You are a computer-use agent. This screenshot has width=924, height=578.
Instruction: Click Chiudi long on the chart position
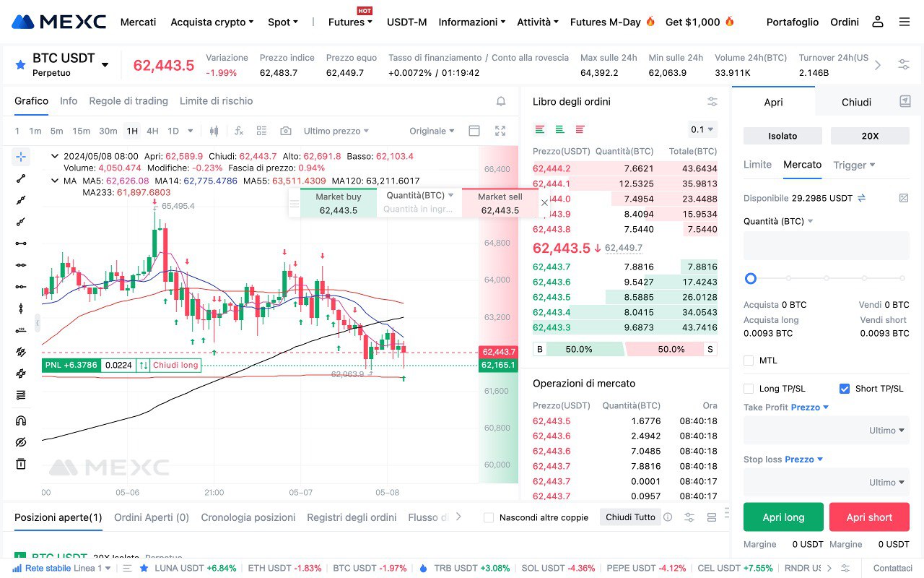tap(175, 366)
